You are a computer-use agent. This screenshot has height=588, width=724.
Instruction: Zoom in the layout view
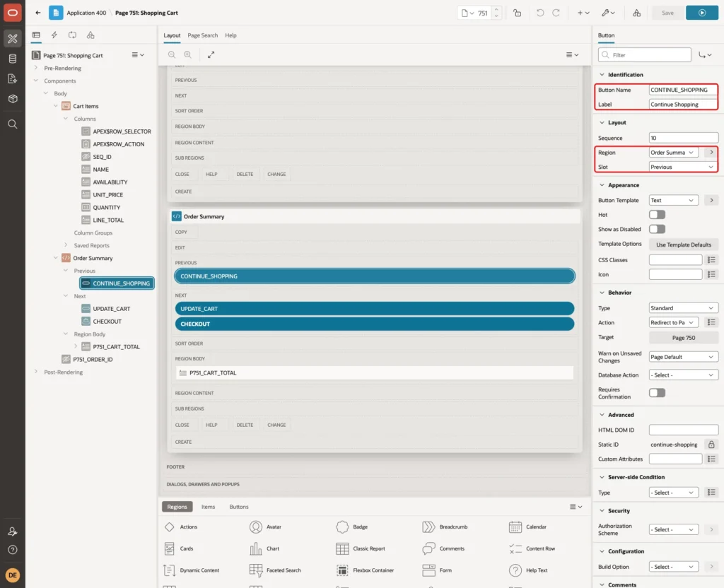(187, 55)
